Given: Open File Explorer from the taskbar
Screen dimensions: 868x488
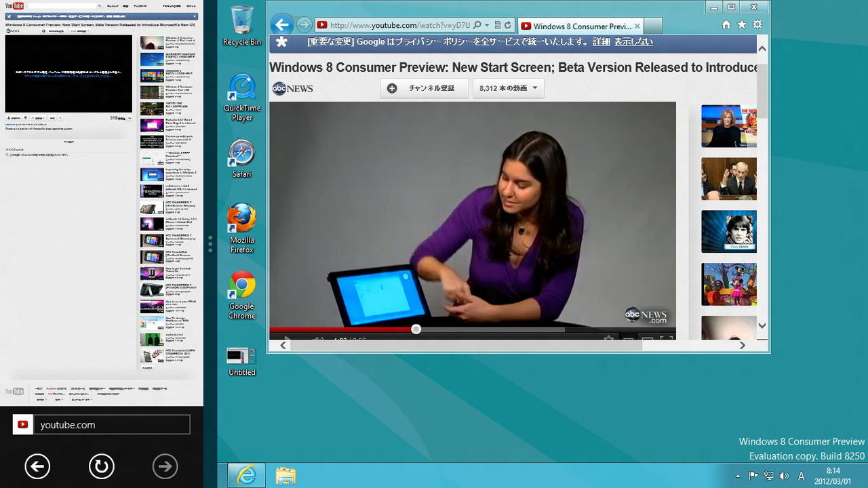Looking at the screenshot, I should pos(285,476).
